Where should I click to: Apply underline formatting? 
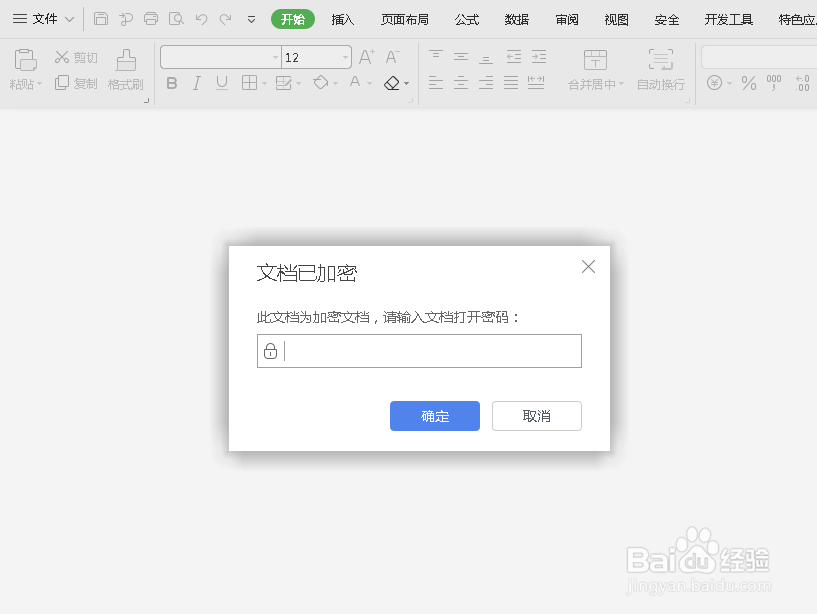click(223, 83)
